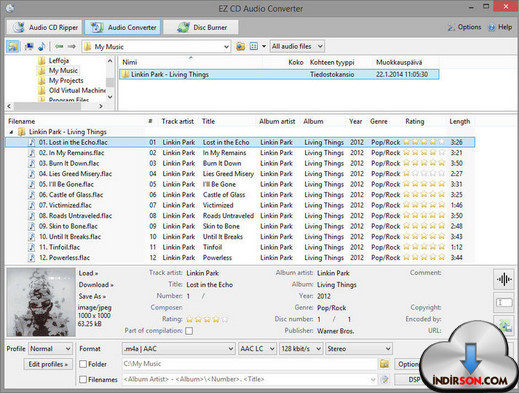Open the 128 kbit/s bitrate dropdown
Image resolution: width=519 pixels, height=393 pixels.
pos(301,349)
